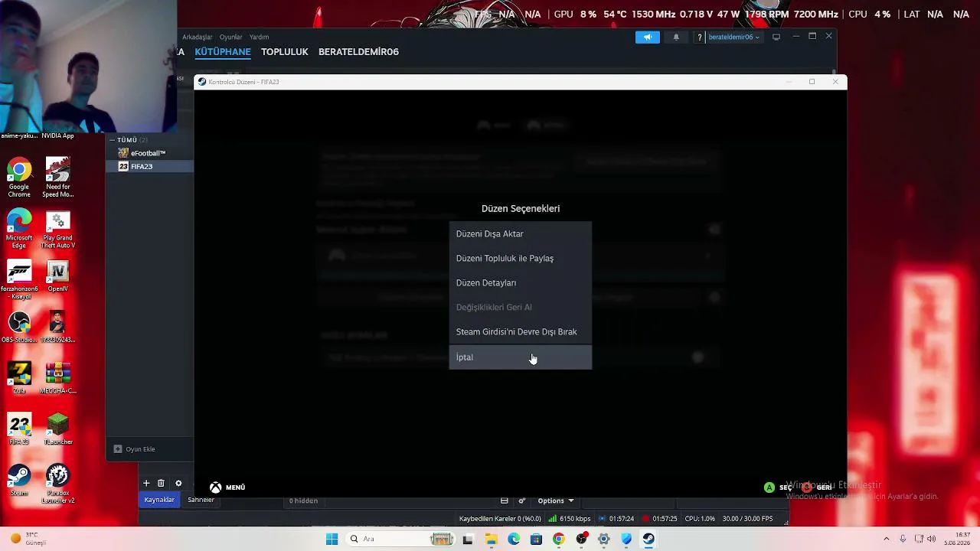Select FIFA23 in the Steam library list
Image resolution: width=980 pixels, height=551 pixels.
[x=149, y=166]
